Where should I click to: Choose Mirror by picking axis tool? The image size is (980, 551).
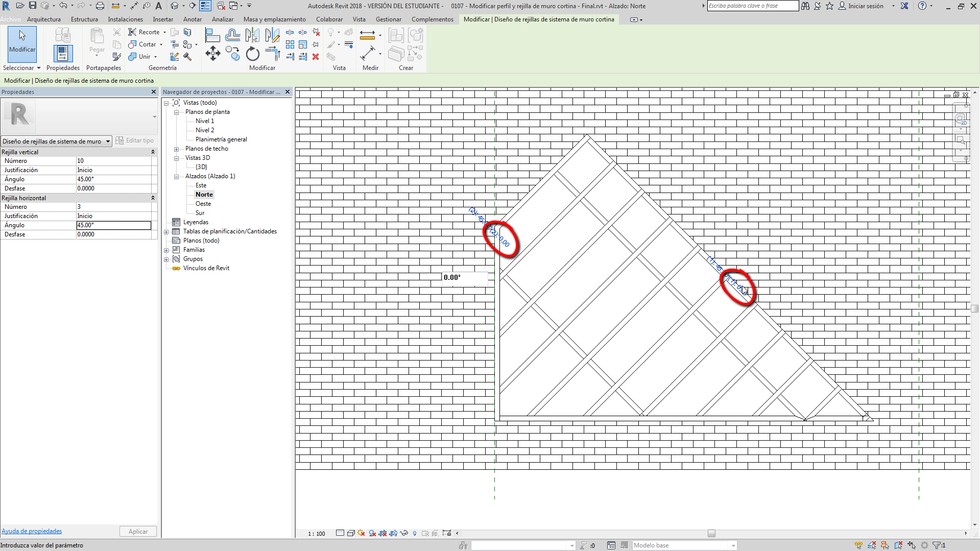pos(252,35)
